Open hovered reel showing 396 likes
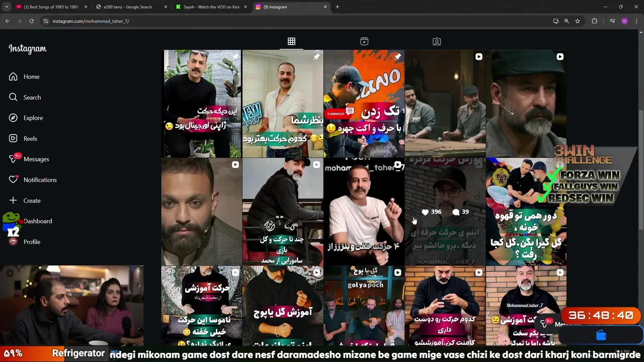Viewport: 644px width, 362px height. [x=445, y=212]
